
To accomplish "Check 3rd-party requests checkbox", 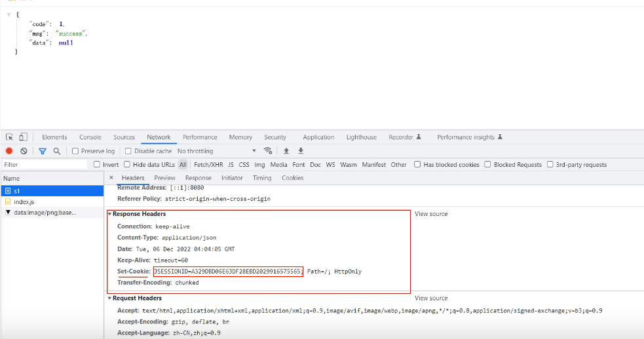I will pos(550,164).
